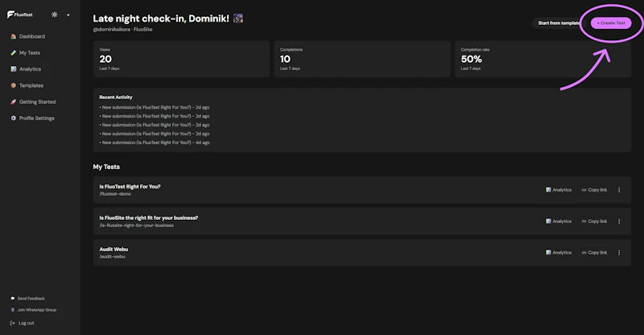
Task: Click the 'Late night check-in, Dominik!' heading
Action: [x=161, y=19]
